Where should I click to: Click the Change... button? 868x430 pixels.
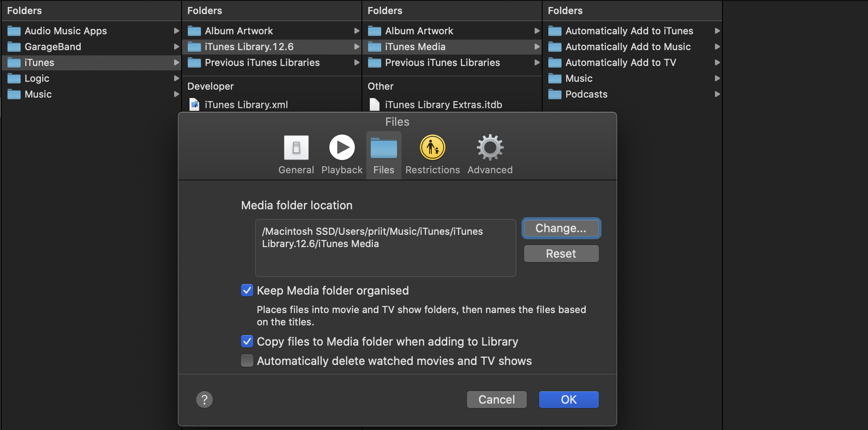click(561, 228)
